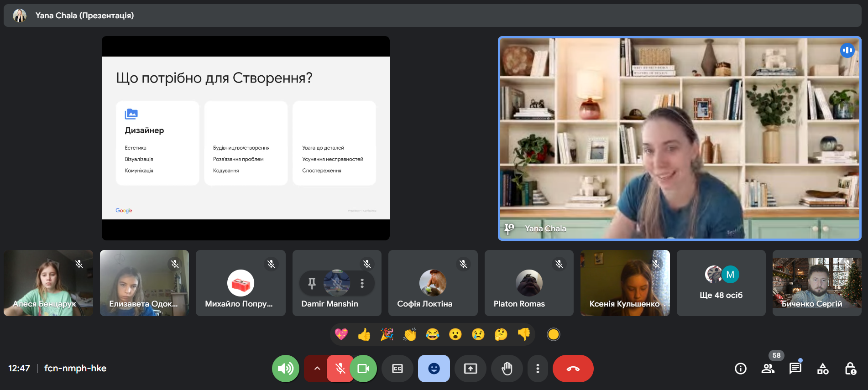Open the participants panel showing 58

tap(768, 369)
